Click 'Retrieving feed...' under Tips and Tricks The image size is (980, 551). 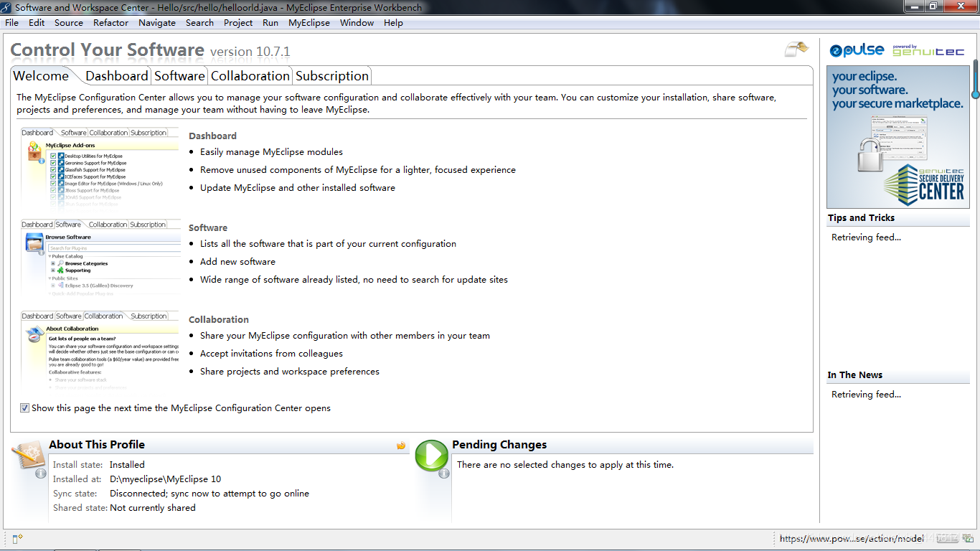[866, 237]
